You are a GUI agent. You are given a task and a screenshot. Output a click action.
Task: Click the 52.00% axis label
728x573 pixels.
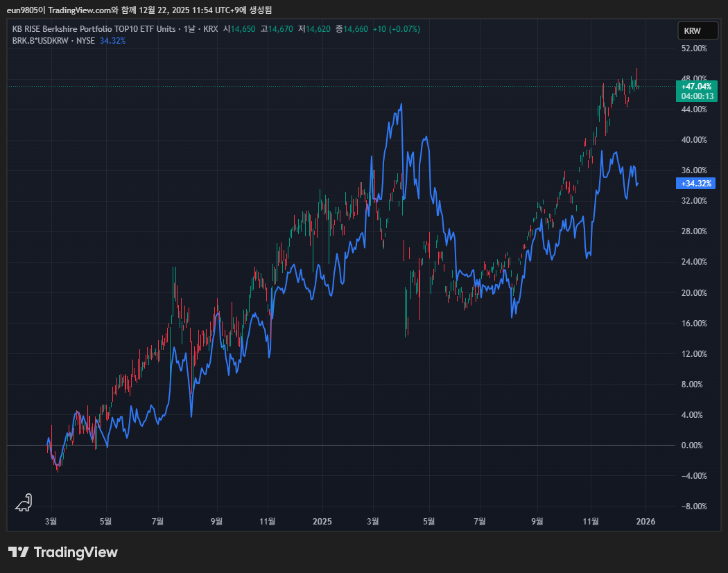(693, 49)
